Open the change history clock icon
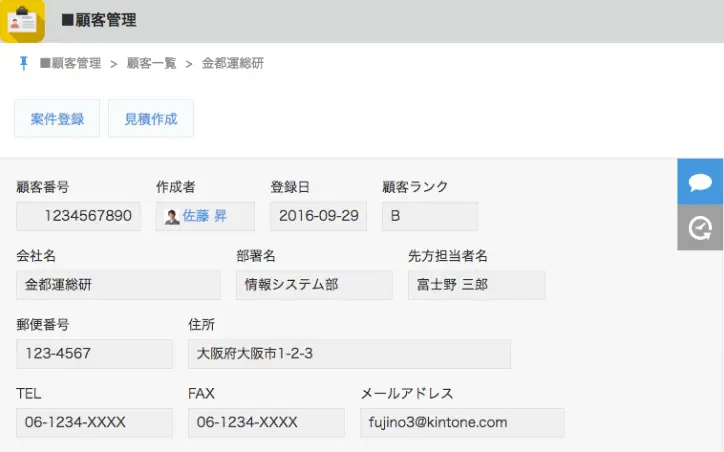 (x=700, y=228)
